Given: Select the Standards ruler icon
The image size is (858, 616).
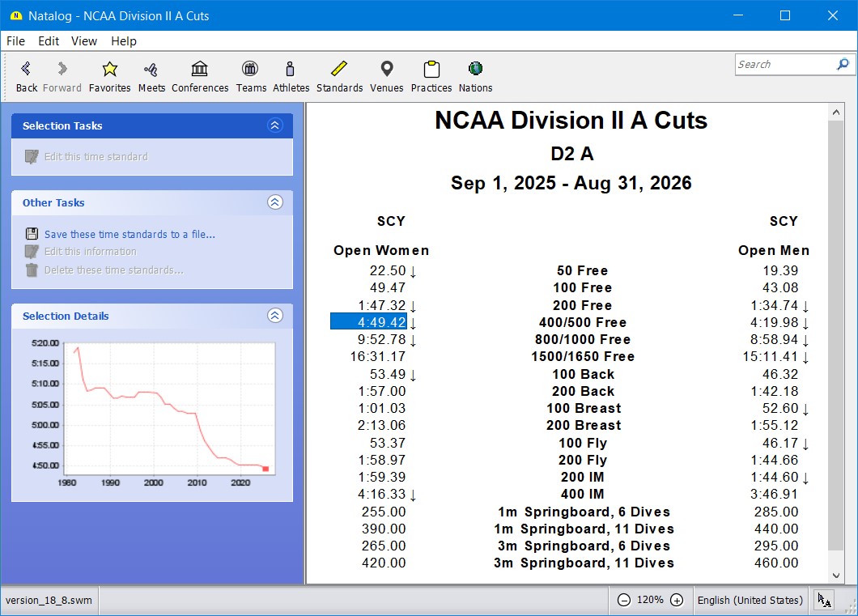Looking at the screenshot, I should [339, 70].
